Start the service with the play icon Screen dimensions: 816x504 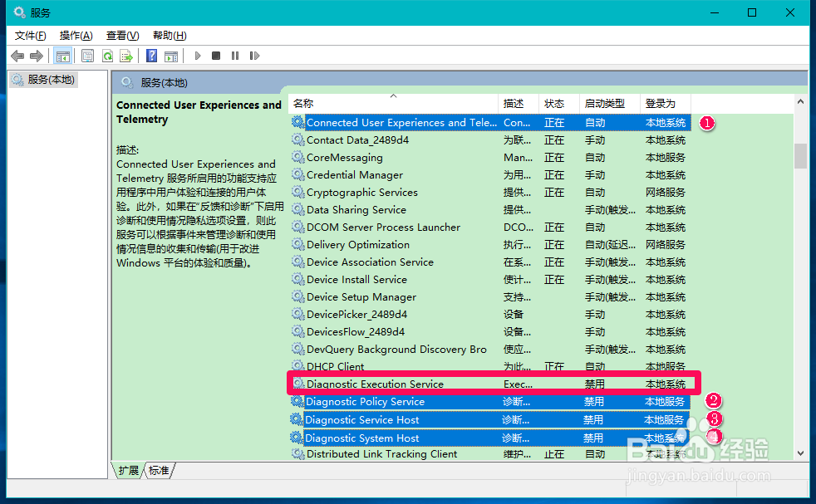coord(197,56)
